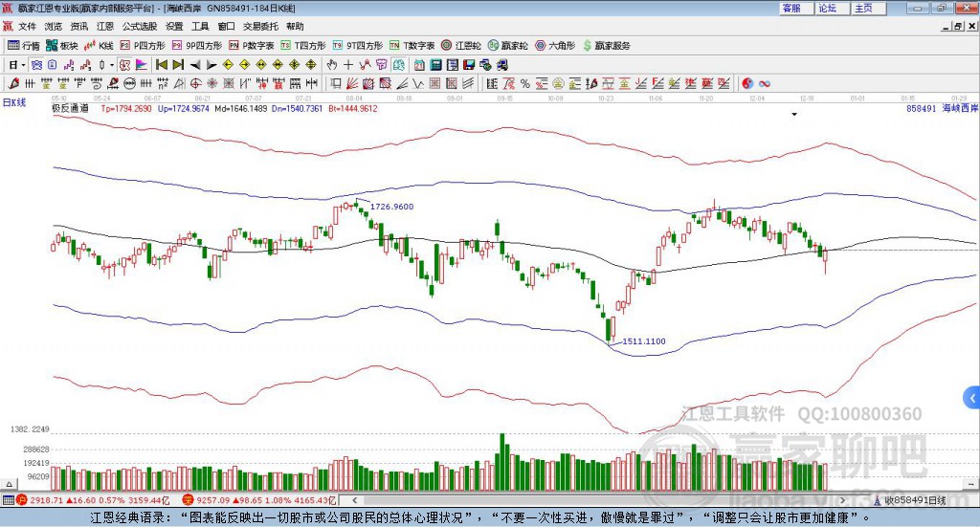The height and width of the screenshot is (527, 980).
Task: Click the blue round arrow button on the right edge
Action: click(972, 397)
